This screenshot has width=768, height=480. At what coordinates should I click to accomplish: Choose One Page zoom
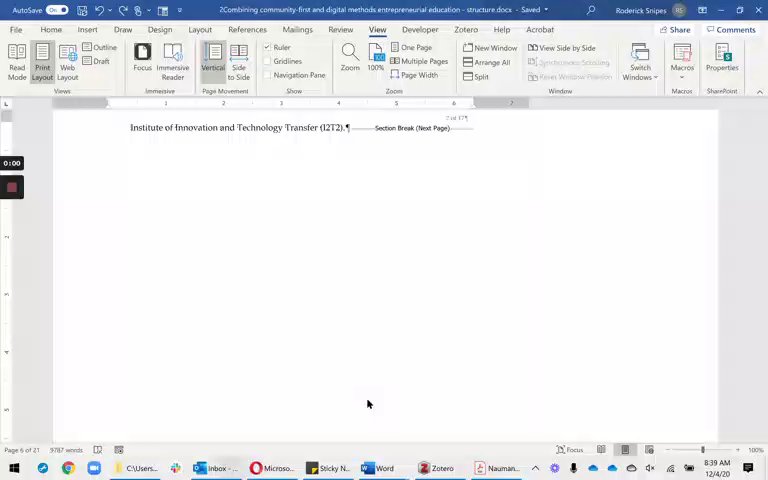pos(411,48)
